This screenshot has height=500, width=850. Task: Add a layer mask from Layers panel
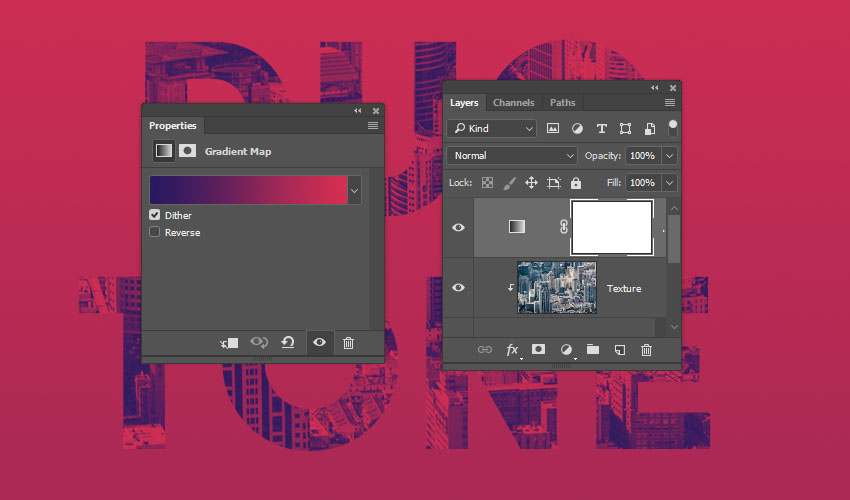[539, 350]
